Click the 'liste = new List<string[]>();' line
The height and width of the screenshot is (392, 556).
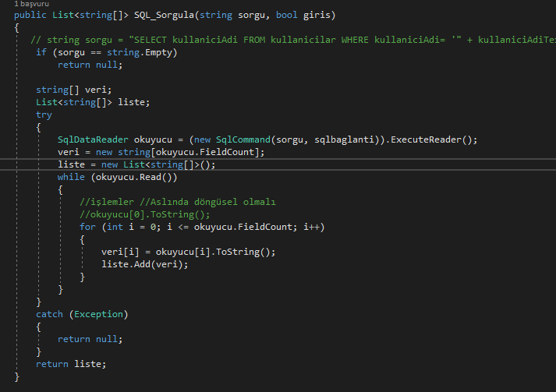[136, 164]
